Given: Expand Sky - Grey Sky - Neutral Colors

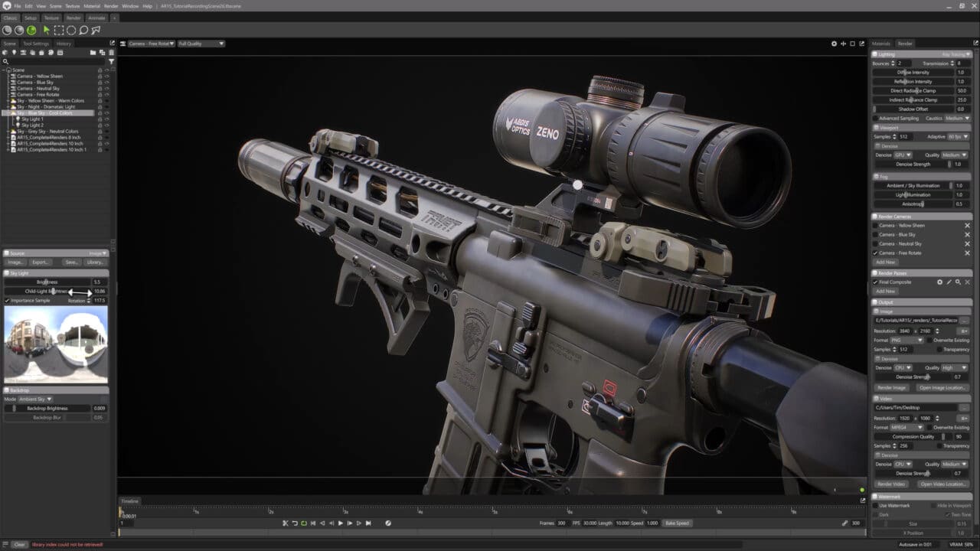Looking at the screenshot, I should (8, 132).
